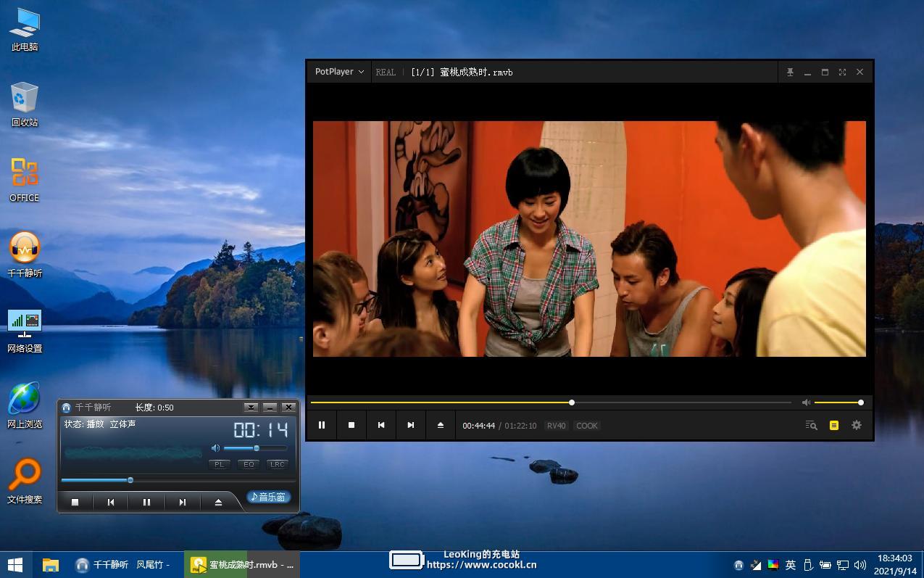924x578 pixels.
Task: Click the 千千静听 song progress slider handle
Action: [x=130, y=480]
